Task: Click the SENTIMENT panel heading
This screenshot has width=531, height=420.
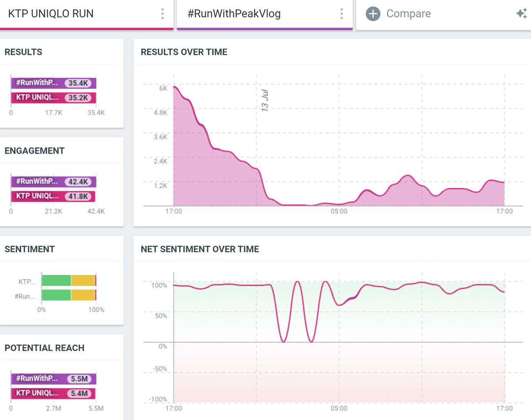Action: coord(30,249)
